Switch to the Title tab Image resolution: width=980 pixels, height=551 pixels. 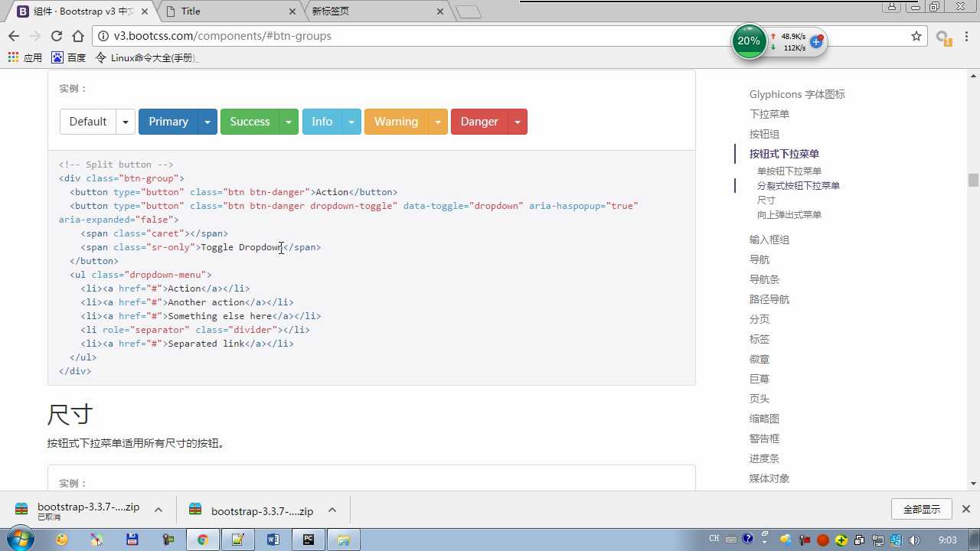tap(230, 11)
